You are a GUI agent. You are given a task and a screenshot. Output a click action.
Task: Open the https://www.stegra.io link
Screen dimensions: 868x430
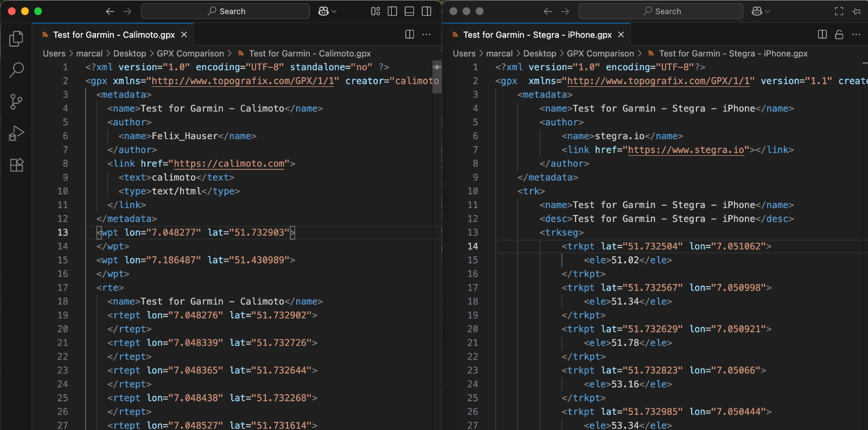tap(686, 150)
